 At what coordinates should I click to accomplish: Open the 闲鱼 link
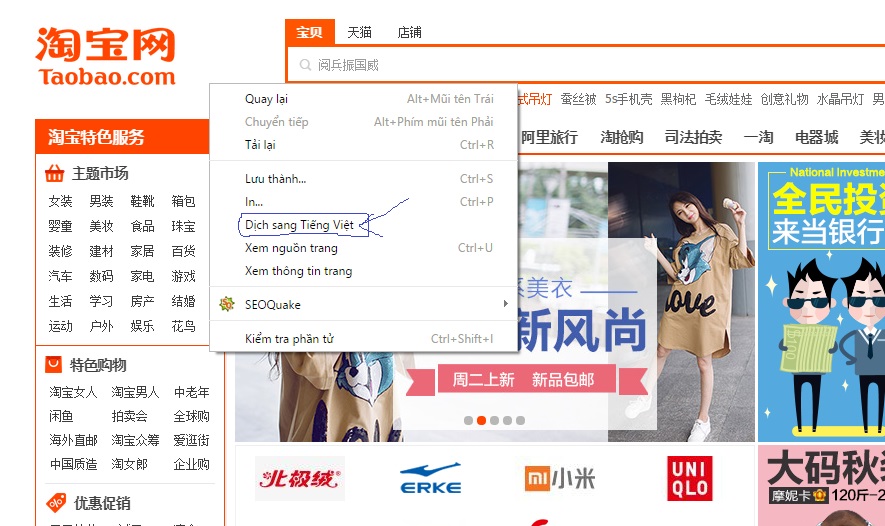tap(62, 416)
